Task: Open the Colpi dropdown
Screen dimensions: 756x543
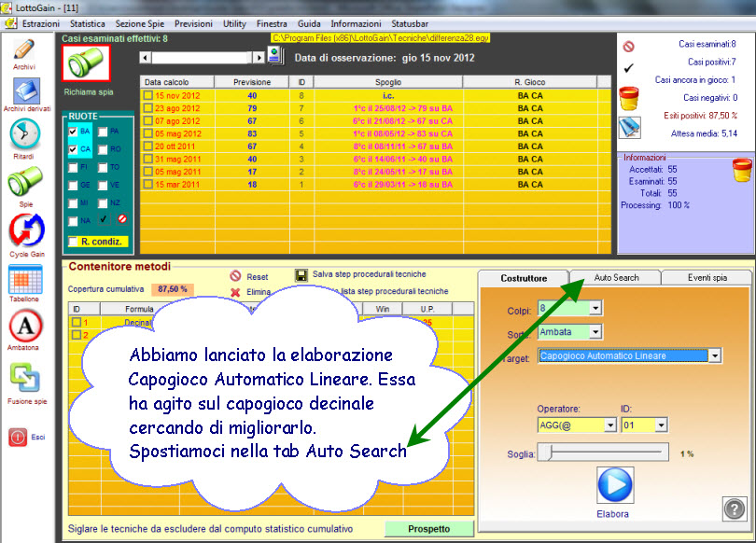Action: (595, 307)
